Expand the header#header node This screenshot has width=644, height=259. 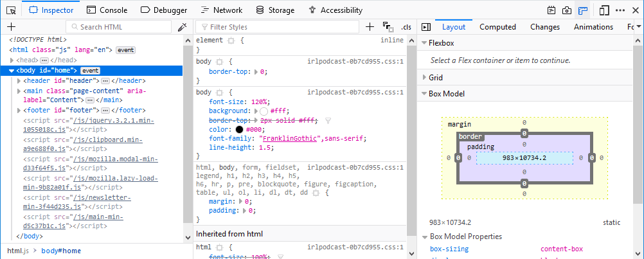[x=19, y=81]
